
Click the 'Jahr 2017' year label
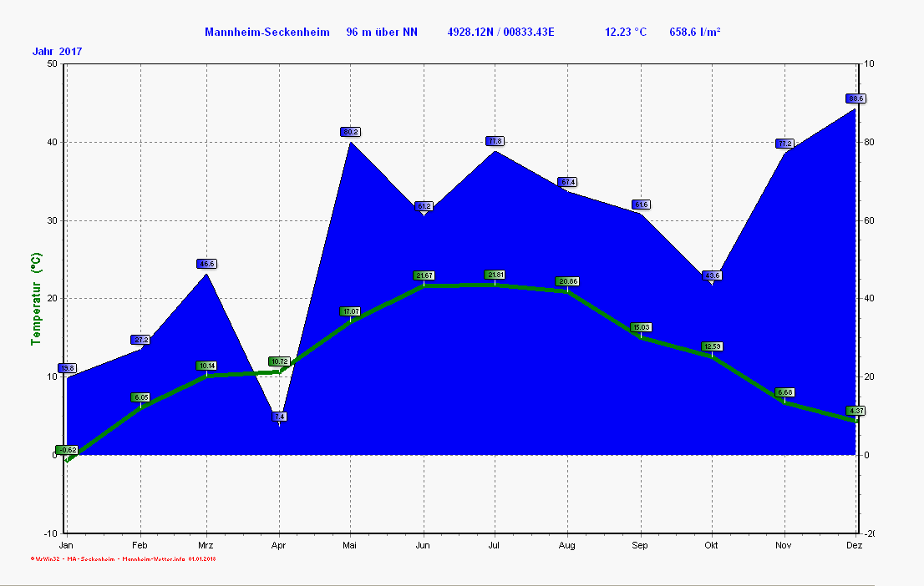coord(57,52)
